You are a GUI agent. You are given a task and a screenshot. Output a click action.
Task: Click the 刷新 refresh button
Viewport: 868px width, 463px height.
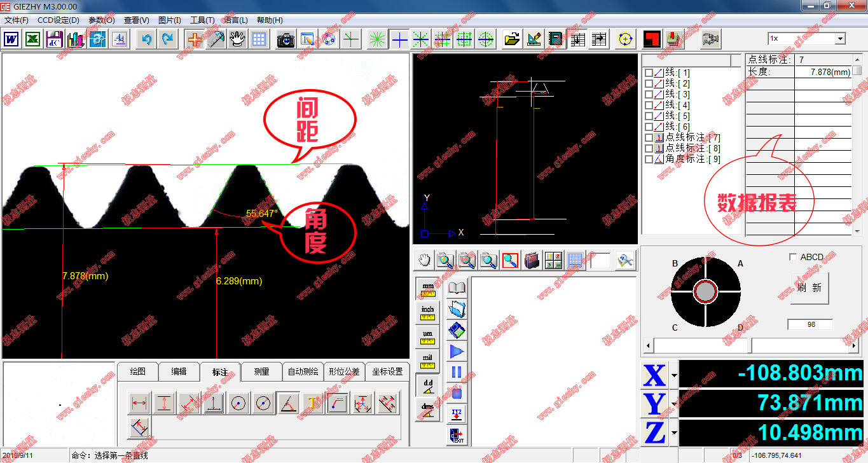809,288
